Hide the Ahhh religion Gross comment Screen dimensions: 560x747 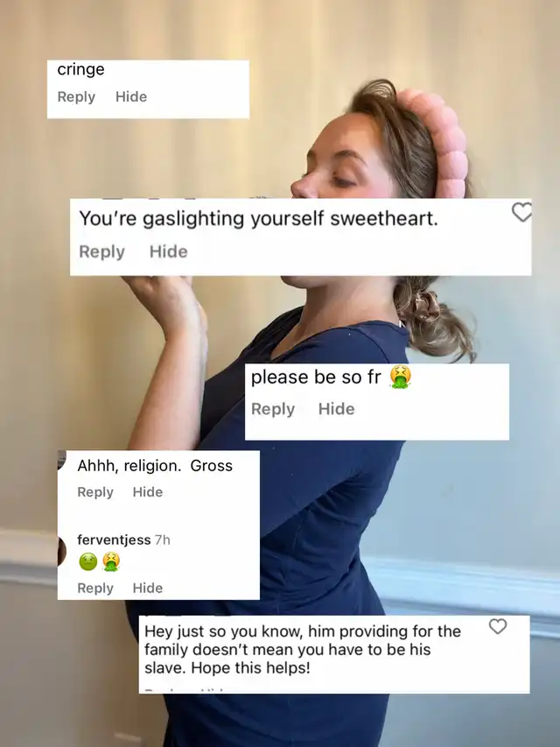pyautogui.click(x=148, y=491)
